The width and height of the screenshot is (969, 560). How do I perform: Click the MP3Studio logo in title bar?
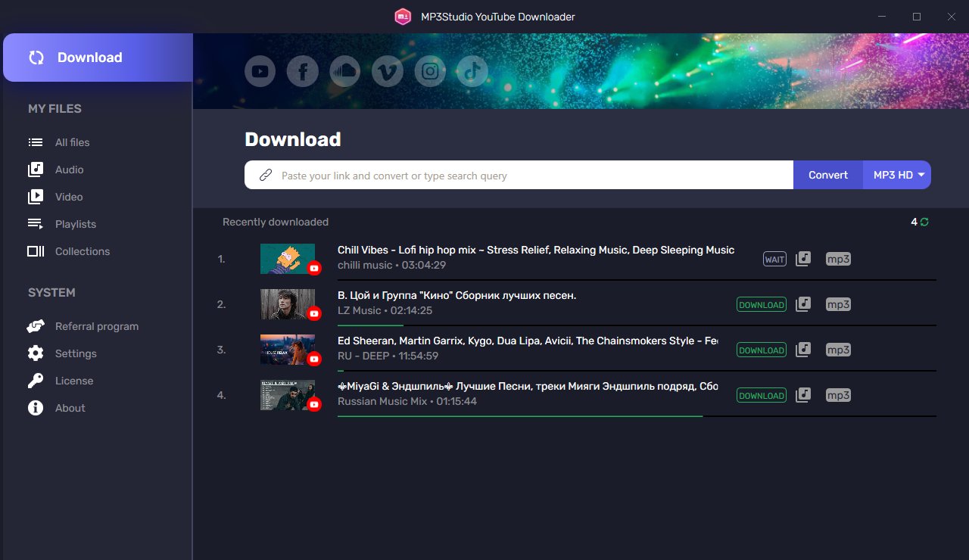coord(403,17)
